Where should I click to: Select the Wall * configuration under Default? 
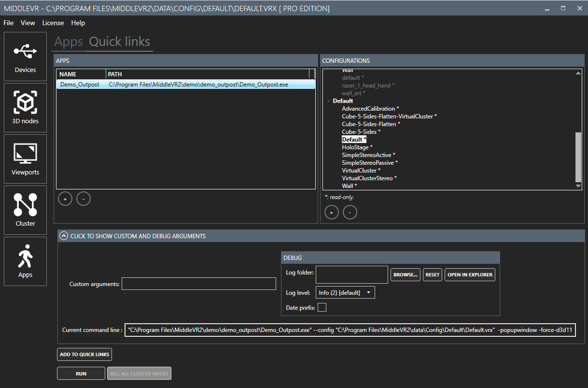click(350, 186)
